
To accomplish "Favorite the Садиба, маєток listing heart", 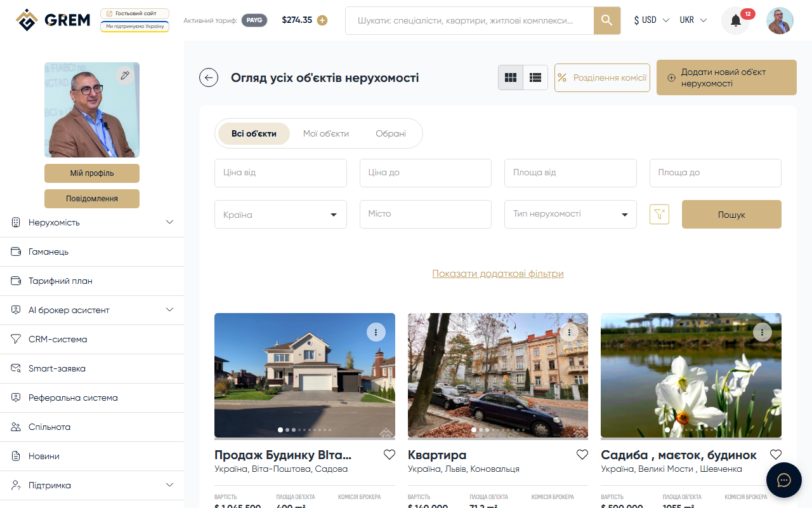I will [775, 454].
